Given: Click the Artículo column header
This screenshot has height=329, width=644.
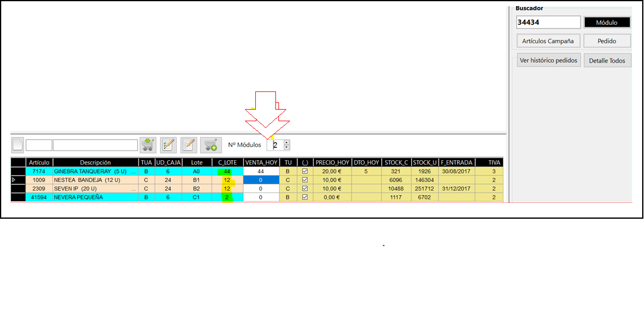Looking at the screenshot, I should [39, 162].
